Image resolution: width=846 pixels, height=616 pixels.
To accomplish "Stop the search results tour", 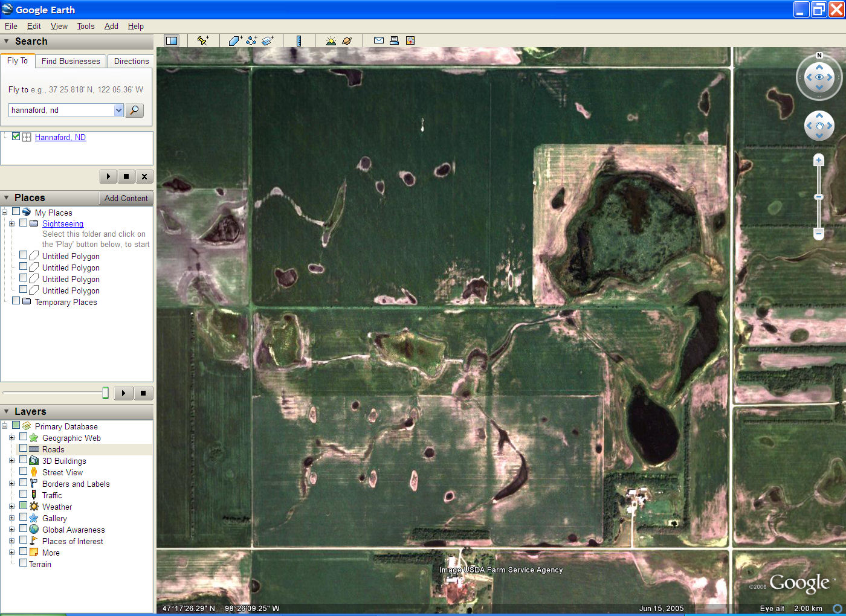I will pos(126,176).
